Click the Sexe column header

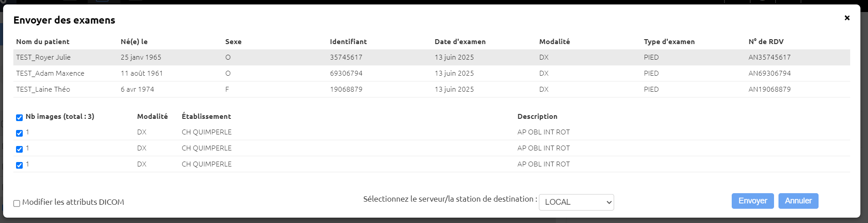tap(233, 41)
